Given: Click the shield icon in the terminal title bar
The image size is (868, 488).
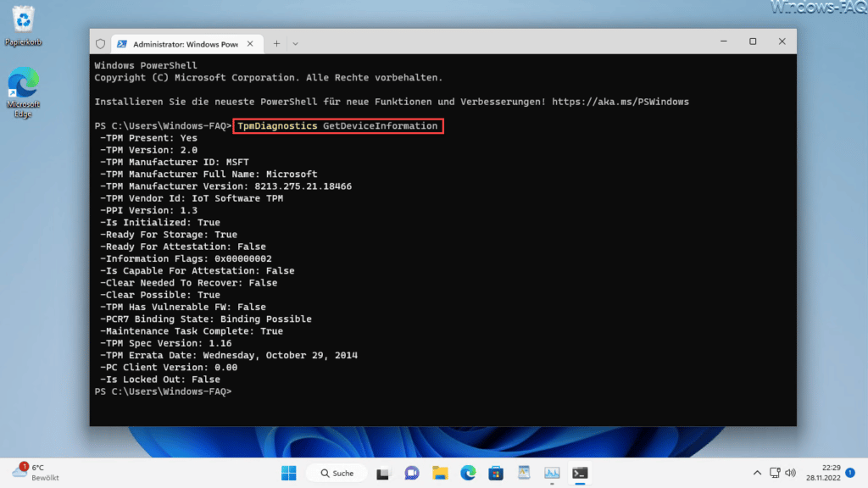Looking at the screenshot, I should click(100, 44).
